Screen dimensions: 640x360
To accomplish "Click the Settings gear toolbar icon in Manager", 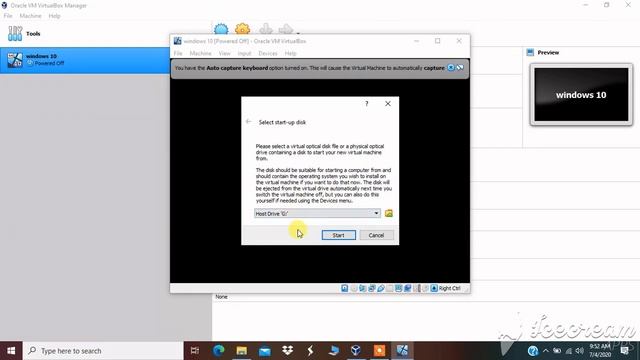I will pos(242,29).
